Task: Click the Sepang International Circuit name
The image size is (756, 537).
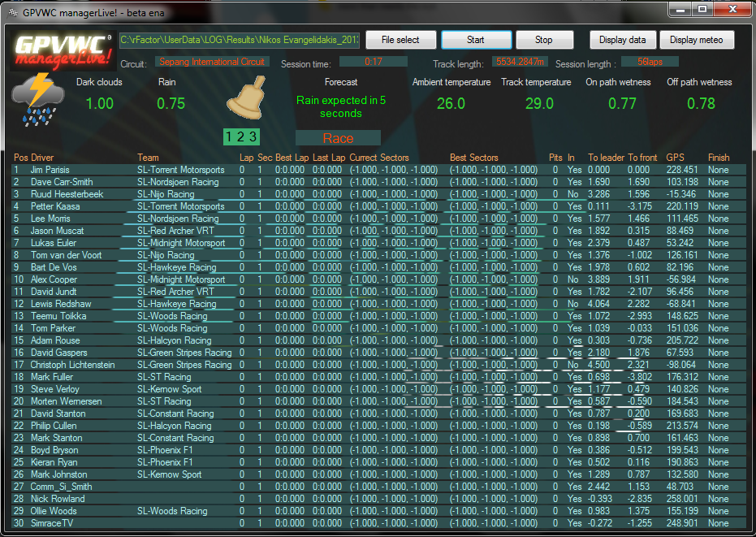Action: coord(212,62)
